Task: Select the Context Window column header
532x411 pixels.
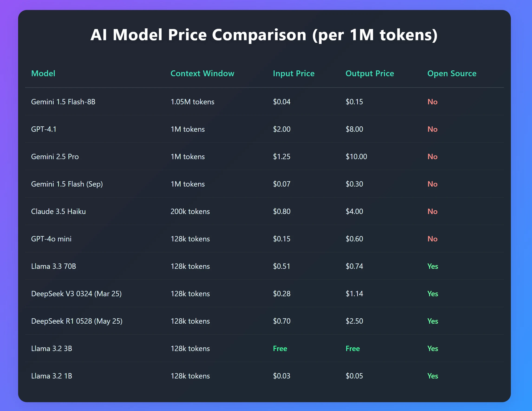Action: (202, 73)
